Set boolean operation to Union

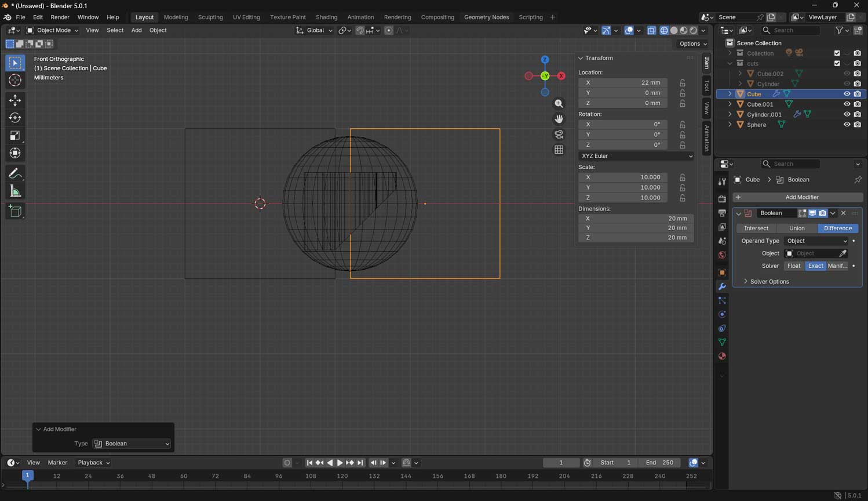797,228
